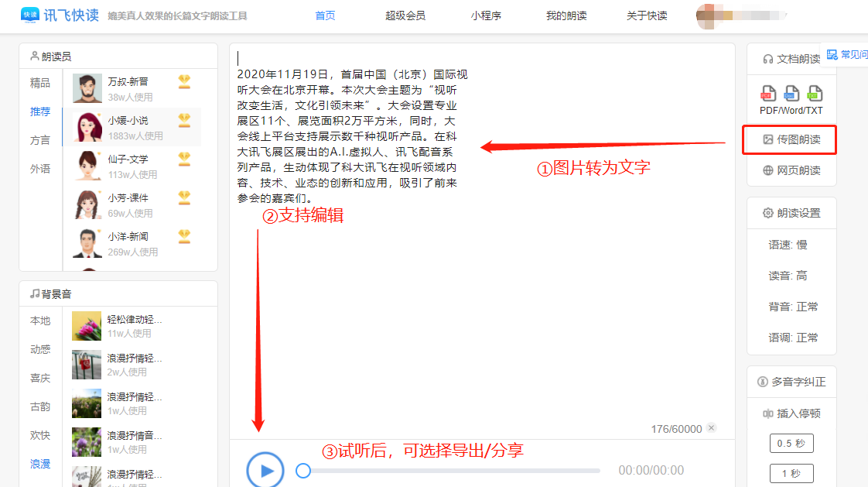Change the 背音: 正常 setting
This screenshot has height=487, width=868.
click(793, 307)
